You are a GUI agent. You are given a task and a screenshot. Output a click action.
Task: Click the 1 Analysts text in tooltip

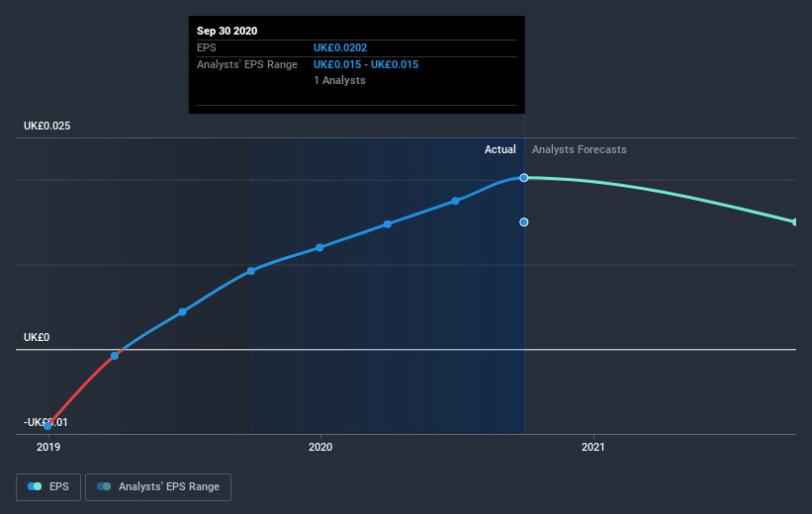(339, 80)
